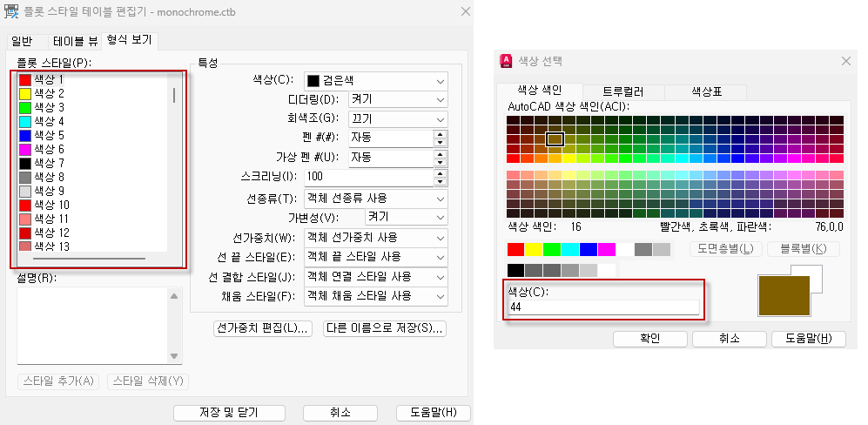
Task: Pick the yellow standard color swatch
Action: point(534,249)
